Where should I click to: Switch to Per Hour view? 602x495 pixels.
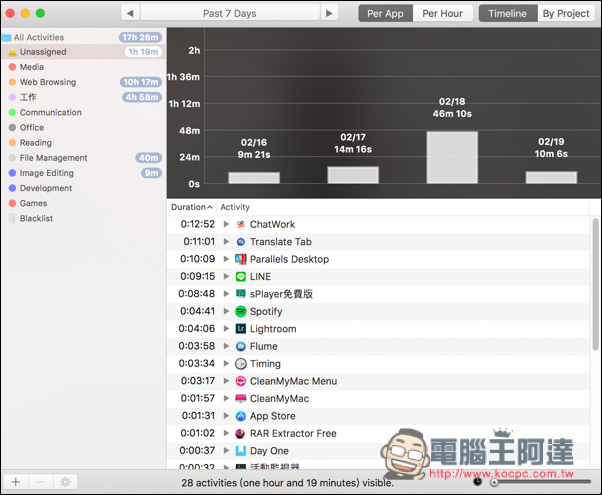[442, 13]
